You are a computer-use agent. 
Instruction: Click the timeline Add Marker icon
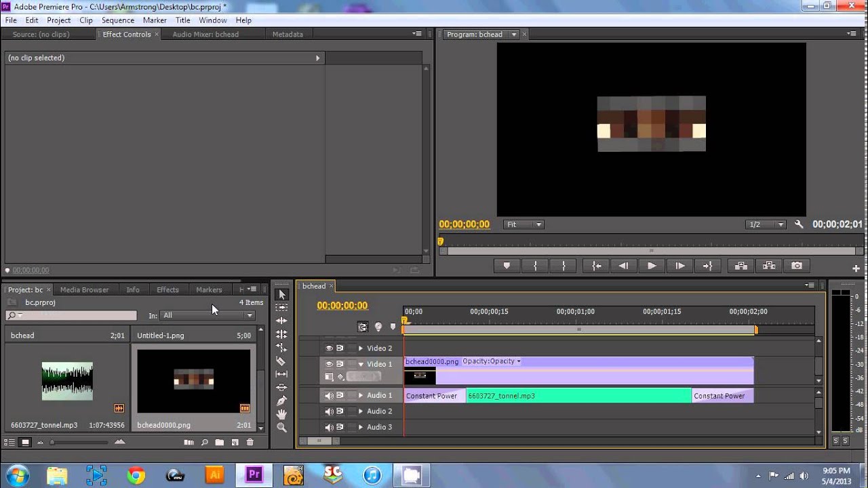coord(393,327)
